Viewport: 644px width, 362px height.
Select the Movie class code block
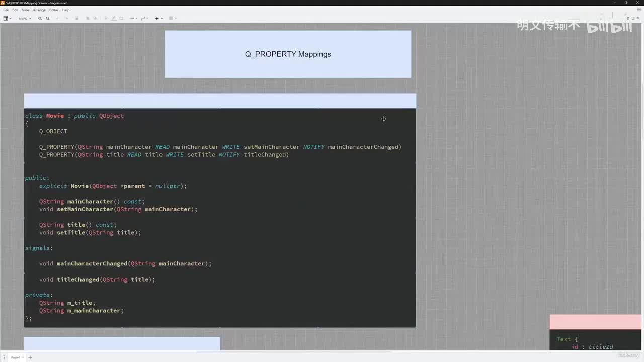(220, 218)
